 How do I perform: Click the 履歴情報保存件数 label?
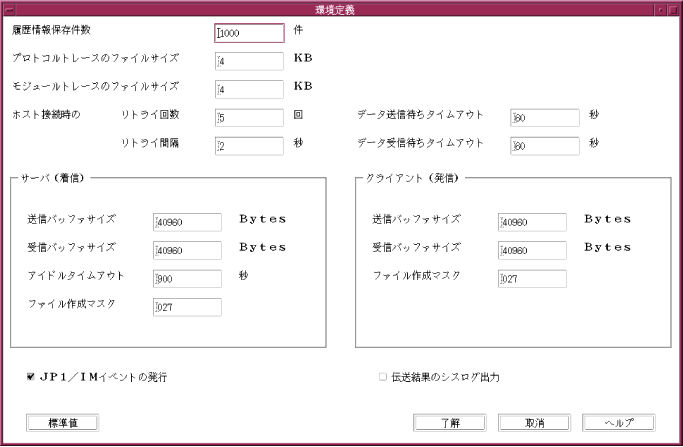51,30
